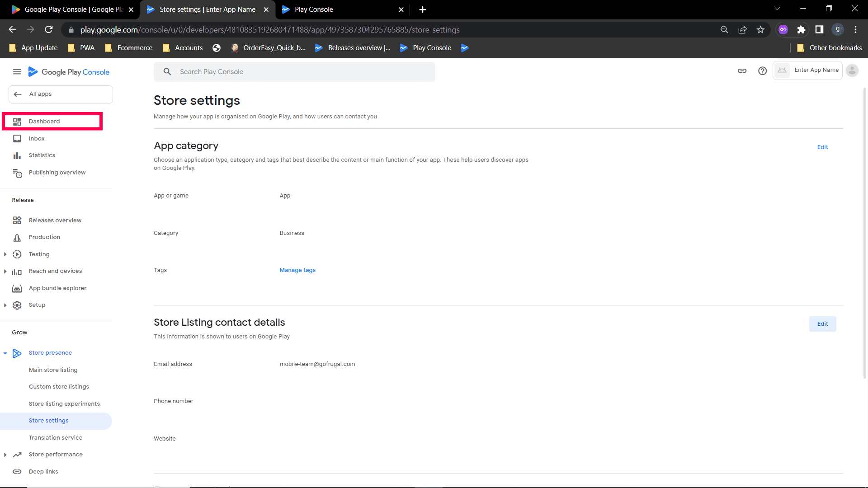Viewport: 868px width, 488px height.
Task: Bookmark this page with star icon
Action: (x=760, y=30)
